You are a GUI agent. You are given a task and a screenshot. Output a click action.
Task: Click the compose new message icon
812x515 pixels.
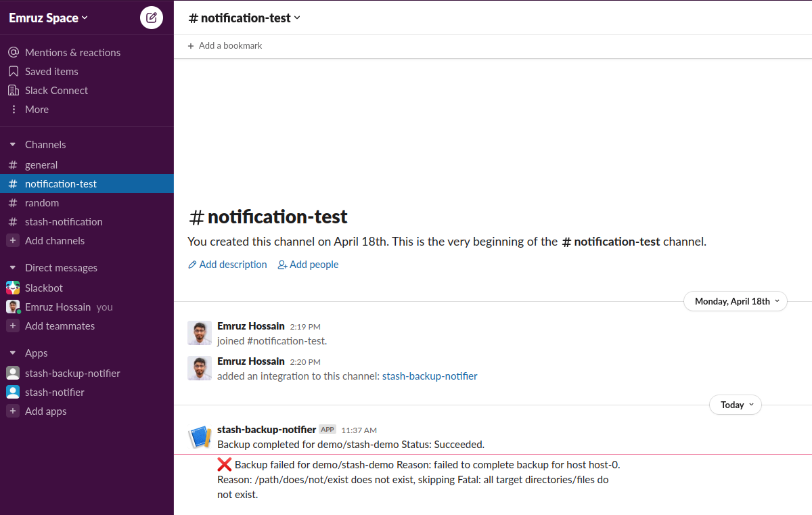coord(152,18)
